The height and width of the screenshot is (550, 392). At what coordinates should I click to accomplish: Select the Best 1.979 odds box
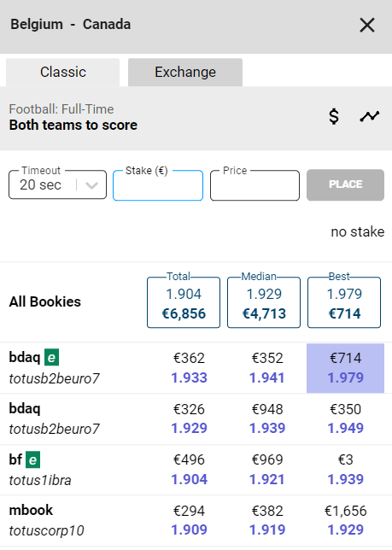tap(344, 302)
